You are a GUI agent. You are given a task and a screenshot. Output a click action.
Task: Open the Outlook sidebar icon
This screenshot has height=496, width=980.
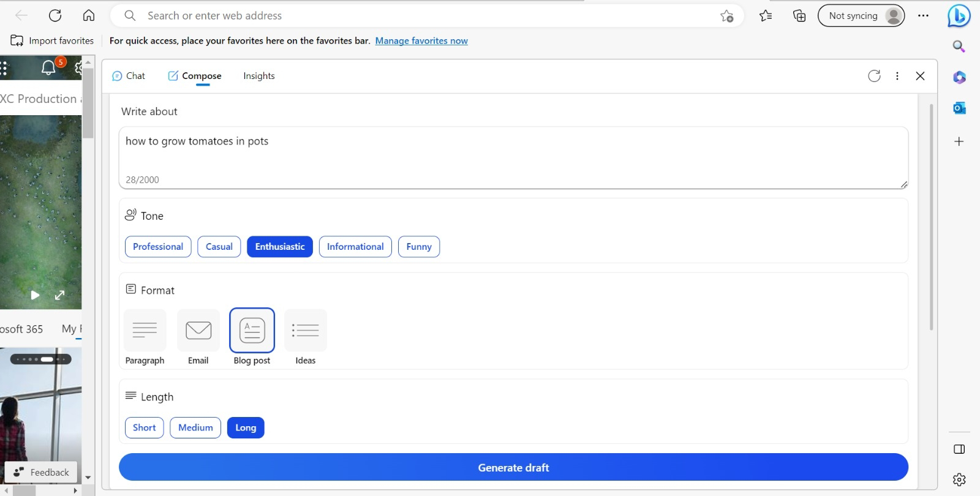959,108
